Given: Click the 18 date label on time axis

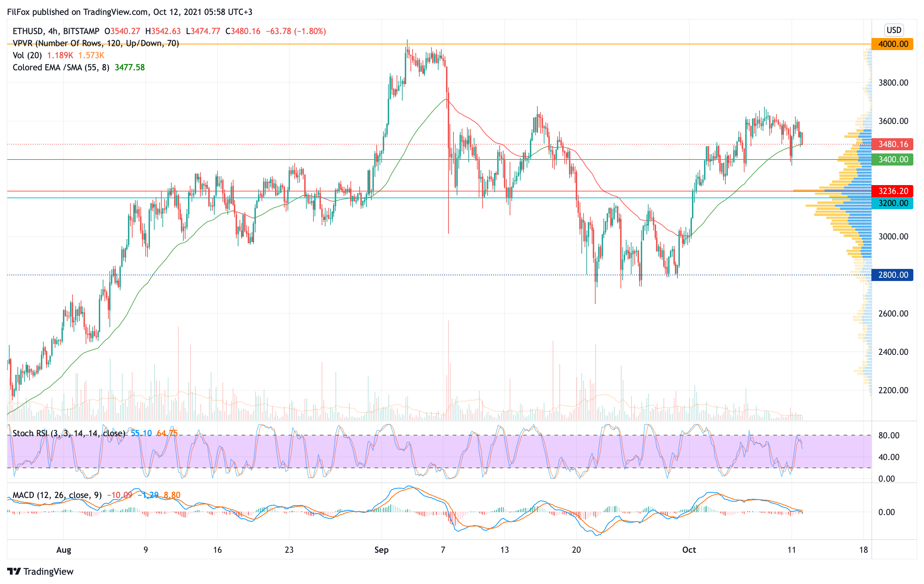Looking at the screenshot, I should tap(863, 550).
